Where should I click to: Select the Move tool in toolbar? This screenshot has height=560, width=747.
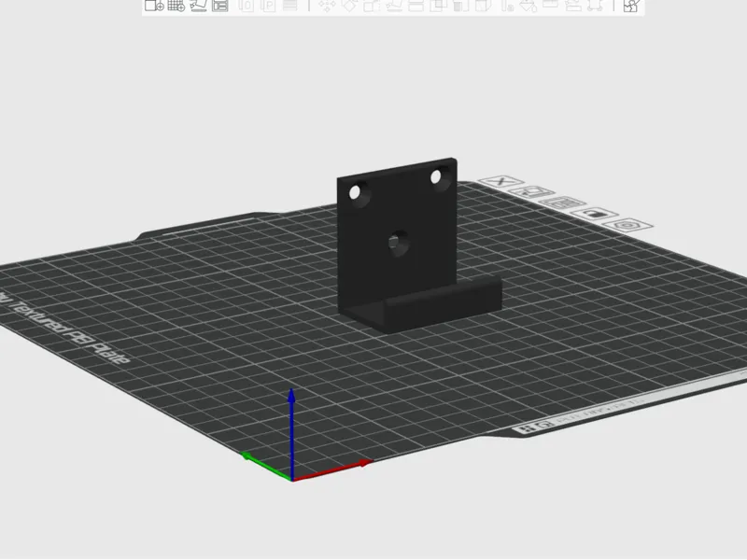coord(327,6)
